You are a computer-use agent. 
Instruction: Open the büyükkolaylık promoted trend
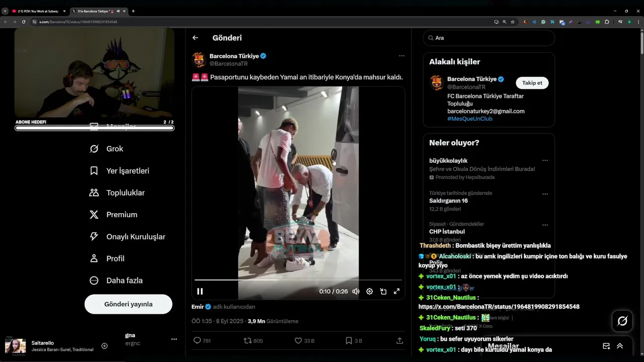coord(448,160)
